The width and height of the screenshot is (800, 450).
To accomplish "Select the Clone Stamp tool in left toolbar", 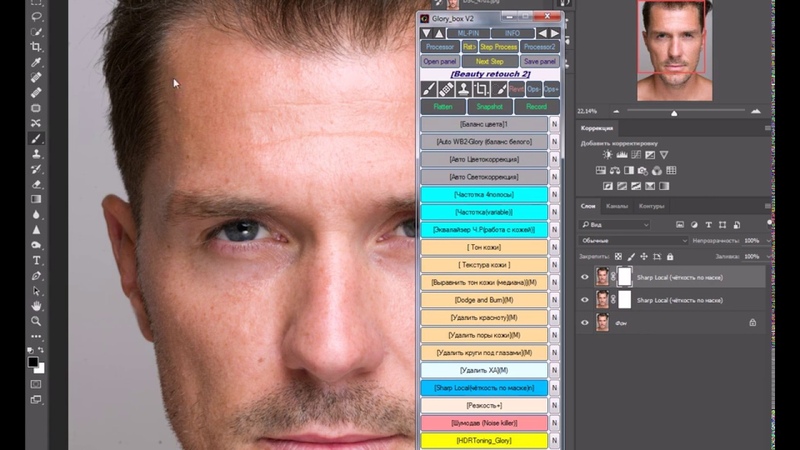I will pyautogui.click(x=36, y=154).
